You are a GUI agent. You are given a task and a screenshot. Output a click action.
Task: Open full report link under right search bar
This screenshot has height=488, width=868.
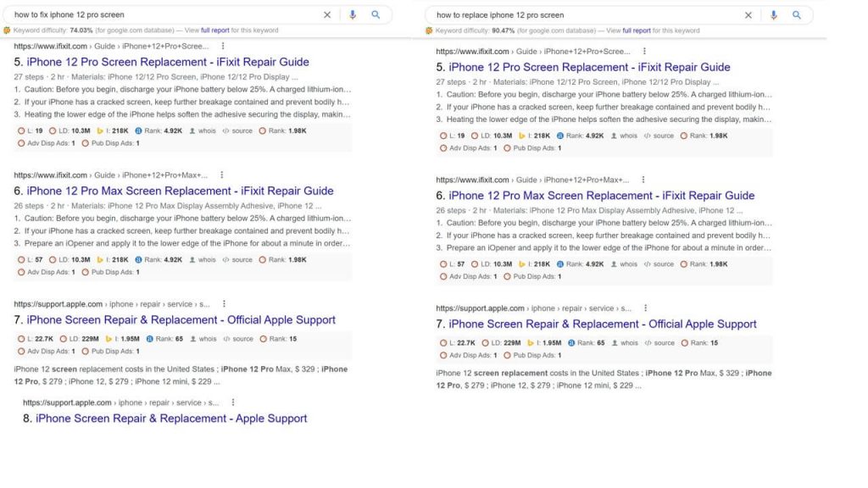click(x=637, y=31)
